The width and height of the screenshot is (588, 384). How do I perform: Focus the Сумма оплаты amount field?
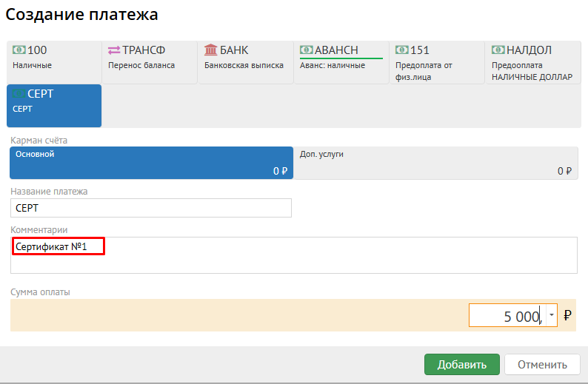507,315
